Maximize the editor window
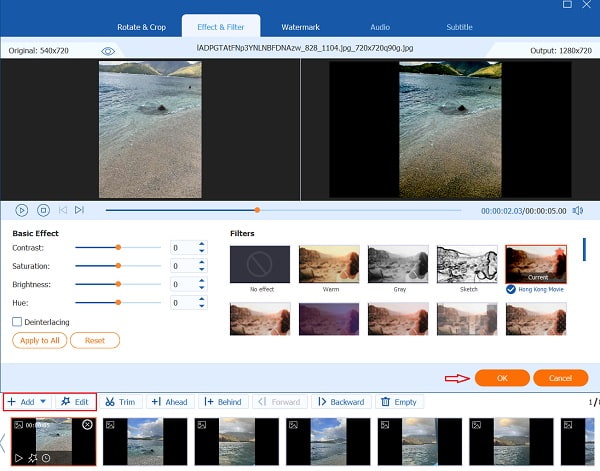 567,4
